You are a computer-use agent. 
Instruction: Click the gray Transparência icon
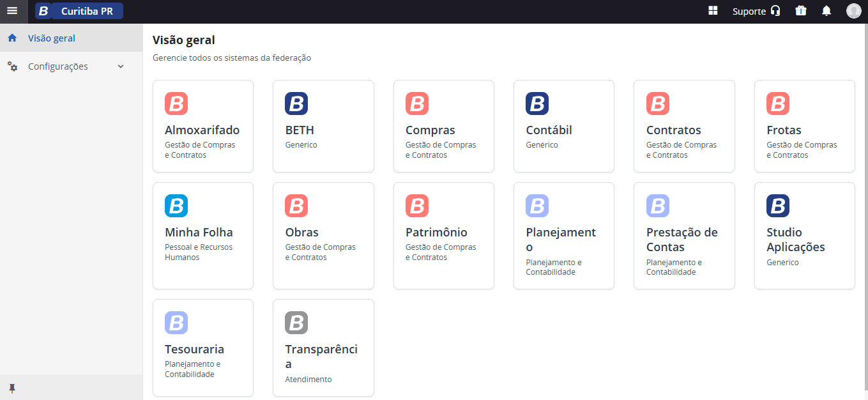[x=296, y=323]
